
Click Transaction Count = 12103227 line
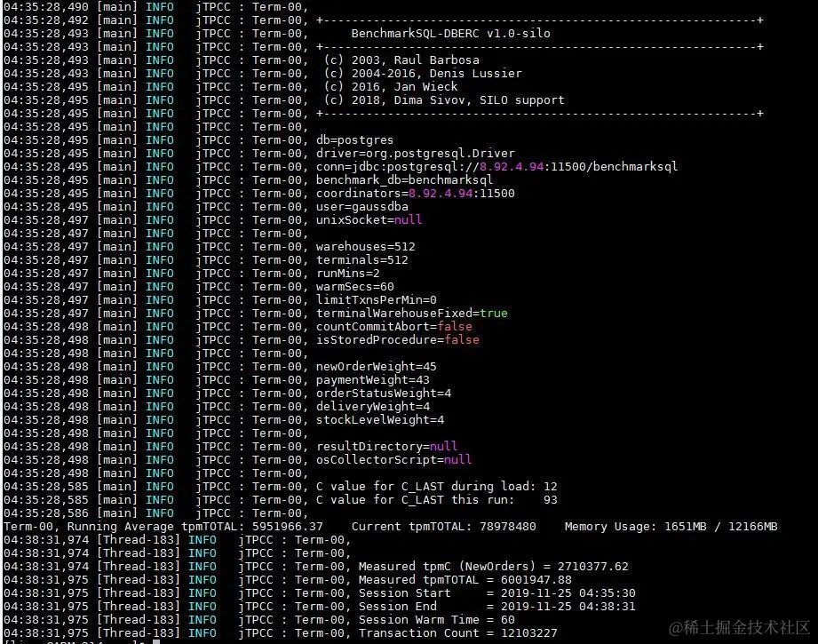pos(458,633)
